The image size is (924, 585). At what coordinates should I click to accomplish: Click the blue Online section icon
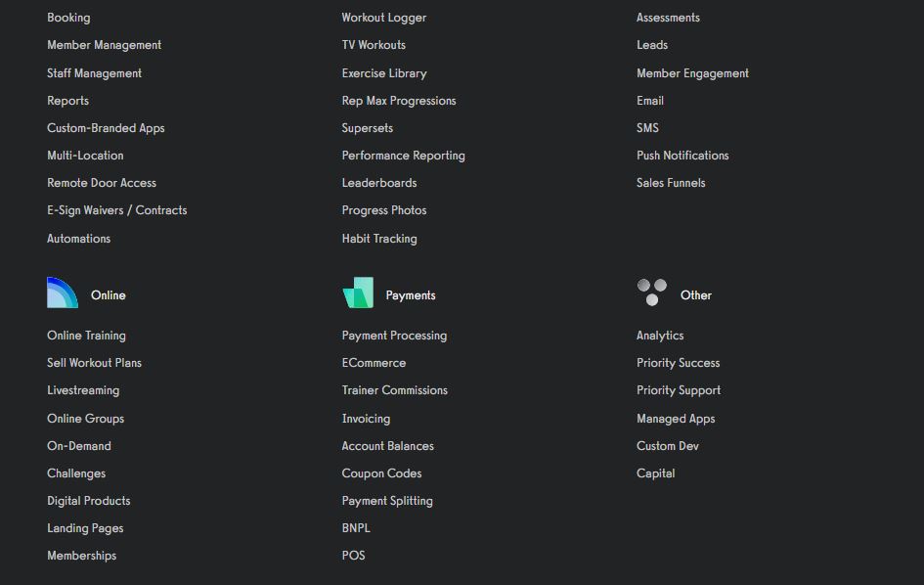pos(62,293)
